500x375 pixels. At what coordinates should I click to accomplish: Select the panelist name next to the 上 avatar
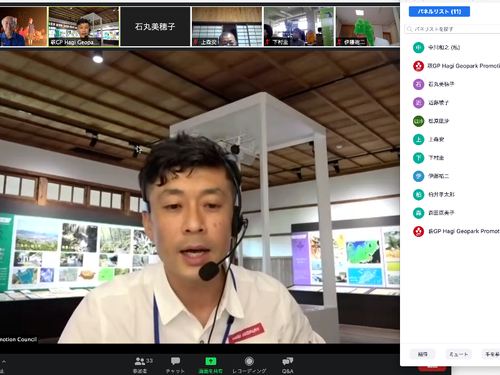pos(436,139)
